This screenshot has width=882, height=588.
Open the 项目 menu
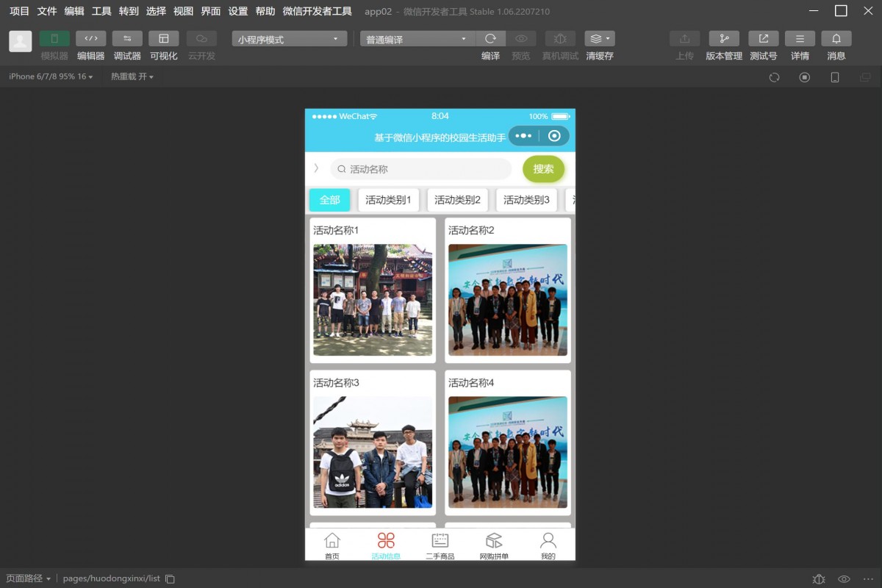pos(20,11)
